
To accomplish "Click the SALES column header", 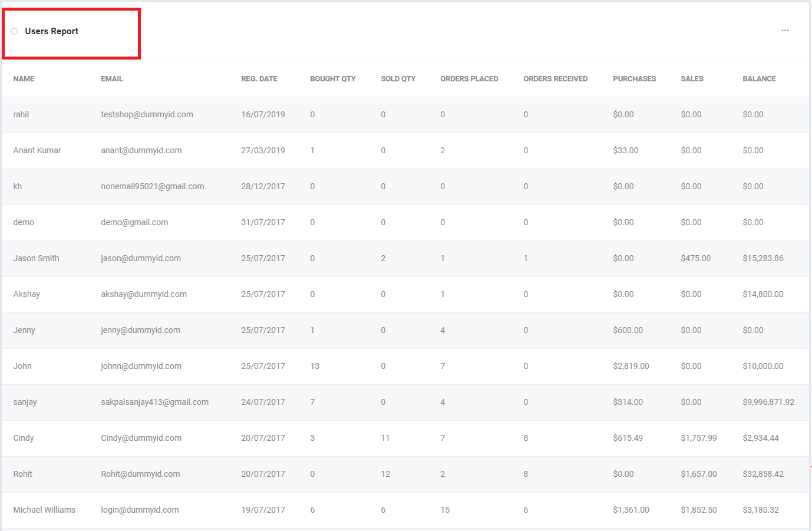I will pos(692,79).
